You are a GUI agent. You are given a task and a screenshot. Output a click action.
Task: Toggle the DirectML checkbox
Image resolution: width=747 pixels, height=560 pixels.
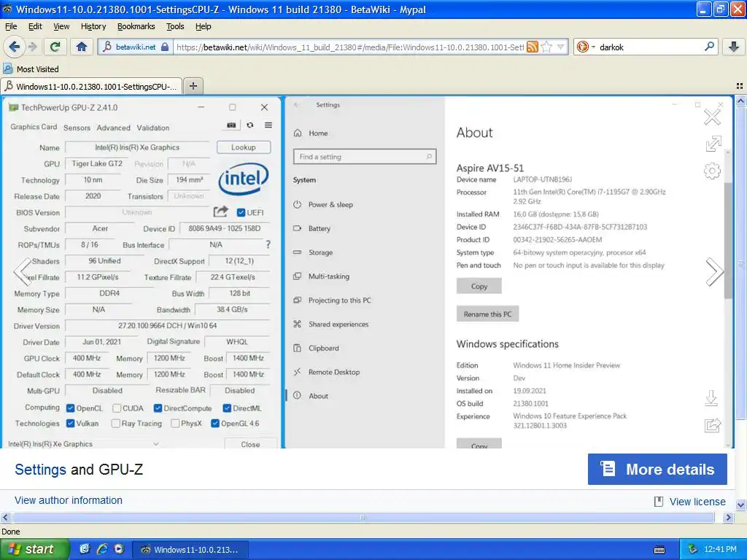[x=227, y=408]
